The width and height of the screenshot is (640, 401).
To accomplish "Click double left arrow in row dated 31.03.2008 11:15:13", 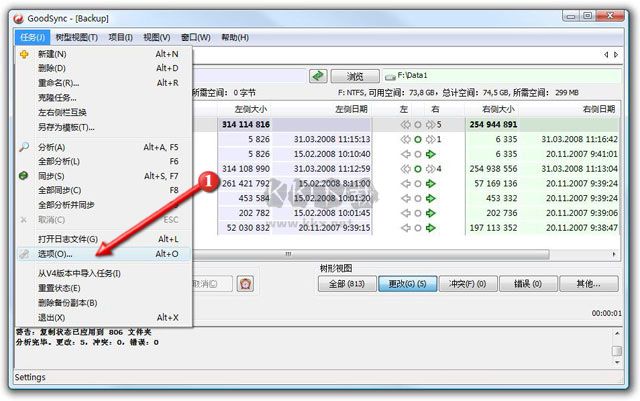I will pos(405,139).
